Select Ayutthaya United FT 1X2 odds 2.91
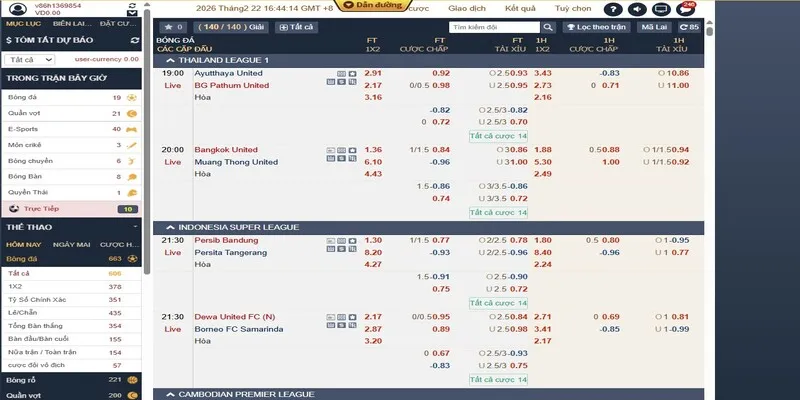 (373, 73)
